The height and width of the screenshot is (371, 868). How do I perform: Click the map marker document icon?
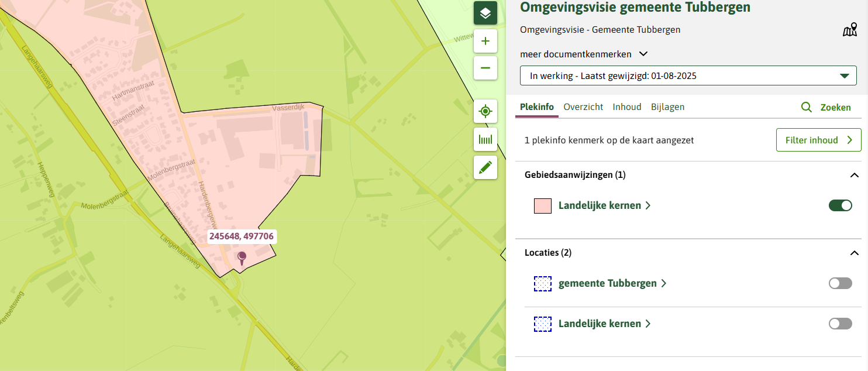[x=850, y=30]
